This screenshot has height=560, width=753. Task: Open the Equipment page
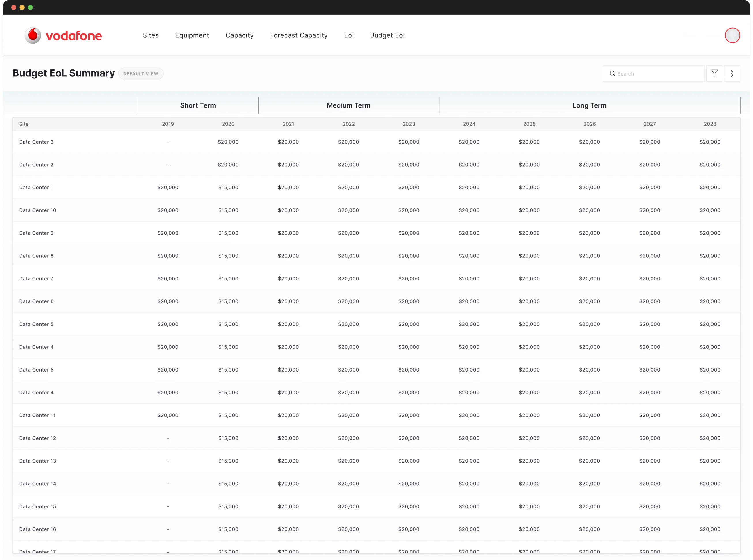tap(192, 35)
